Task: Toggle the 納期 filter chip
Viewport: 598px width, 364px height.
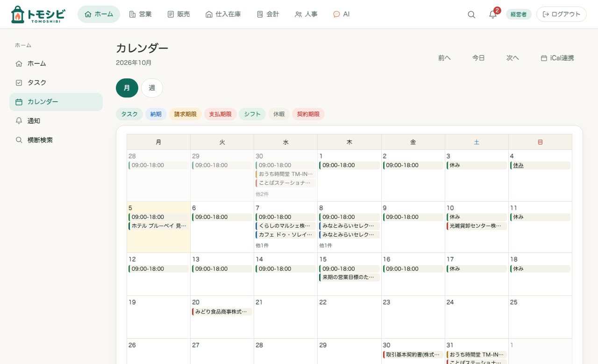Action: click(156, 114)
